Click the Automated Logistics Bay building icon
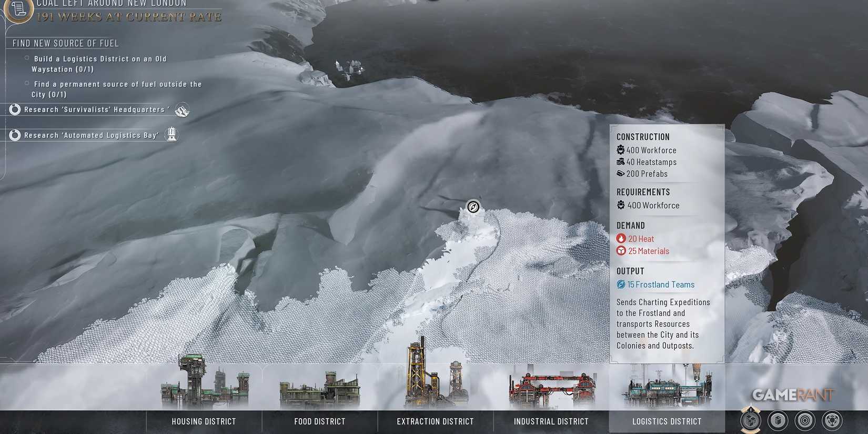This screenshot has width=868, height=434. click(x=171, y=135)
